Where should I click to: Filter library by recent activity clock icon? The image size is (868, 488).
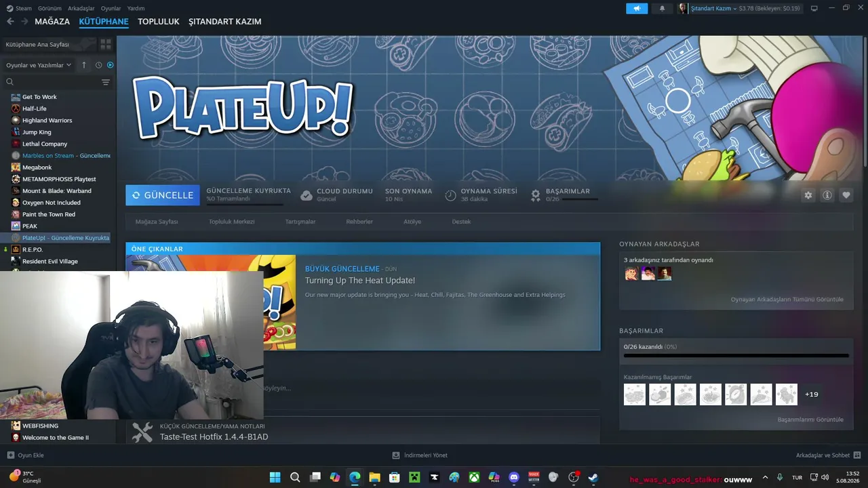point(98,65)
